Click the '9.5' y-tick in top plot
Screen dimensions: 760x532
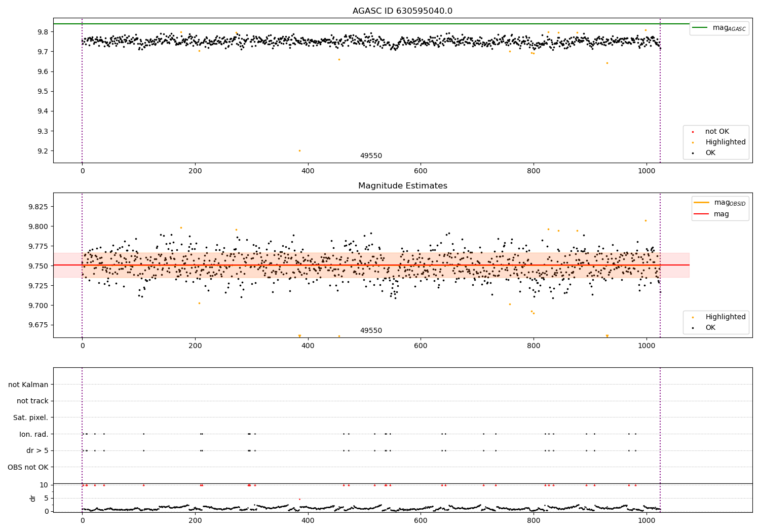pos(43,92)
